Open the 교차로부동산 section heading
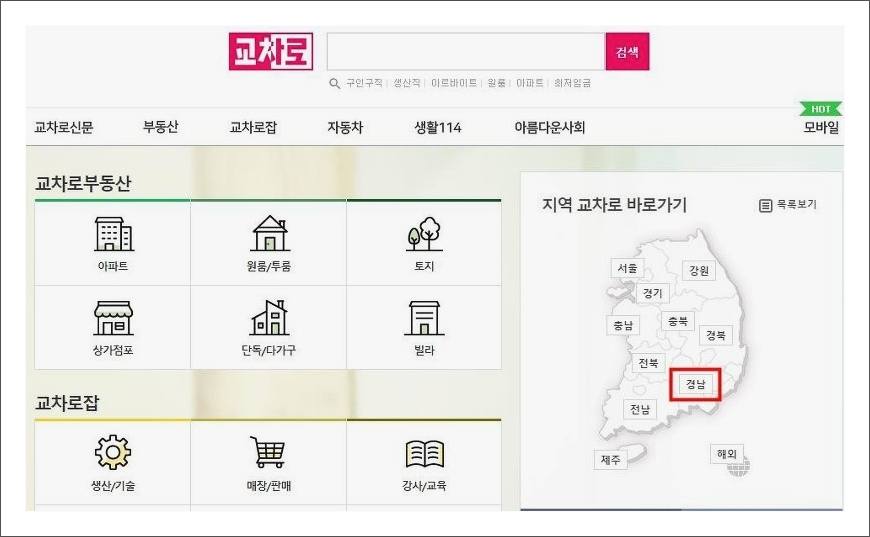Viewport: 870px width, 537px height. click(x=83, y=183)
